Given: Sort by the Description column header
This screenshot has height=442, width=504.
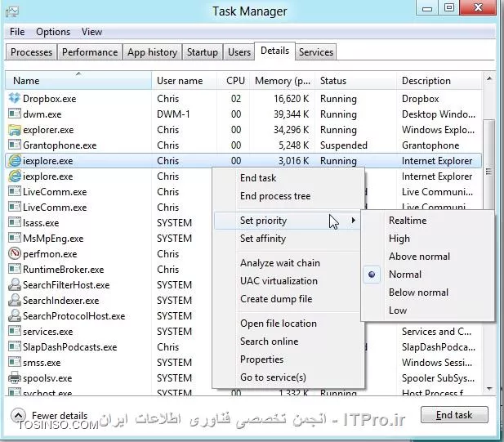Looking at the screenshot, I should coord(439,80).
